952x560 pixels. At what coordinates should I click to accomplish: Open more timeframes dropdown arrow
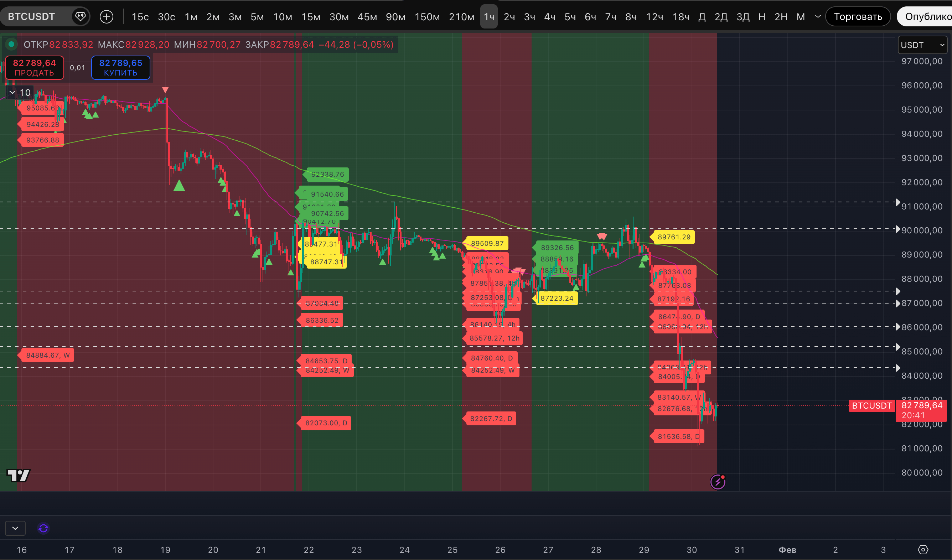tap(818, 17)
